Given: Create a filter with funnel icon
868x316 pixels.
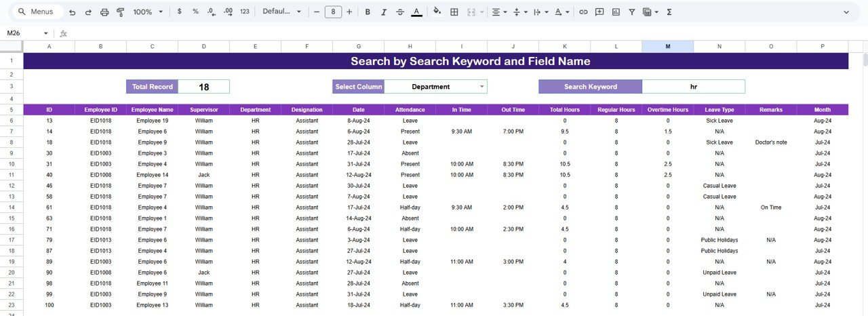Looking at the screenshot, I should pyautogui.click(x=632, y=12).
